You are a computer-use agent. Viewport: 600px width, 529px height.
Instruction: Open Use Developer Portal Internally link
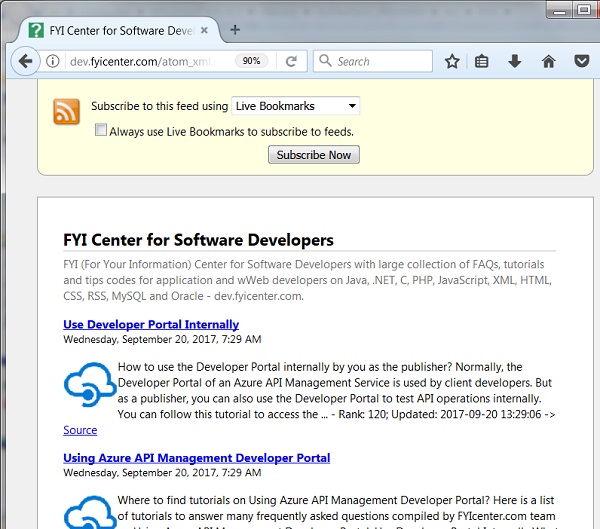pyautogui.click(x=151, y=325)
